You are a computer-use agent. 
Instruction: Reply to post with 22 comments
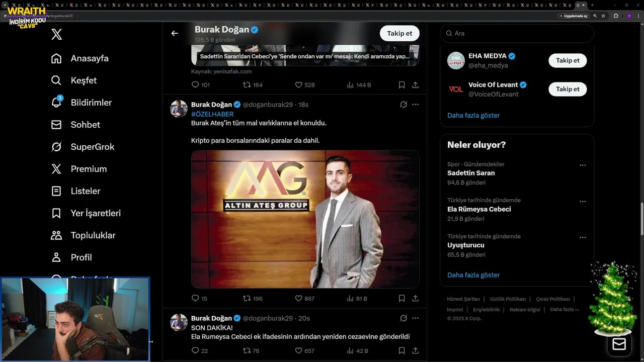click(x=199, y=350)
